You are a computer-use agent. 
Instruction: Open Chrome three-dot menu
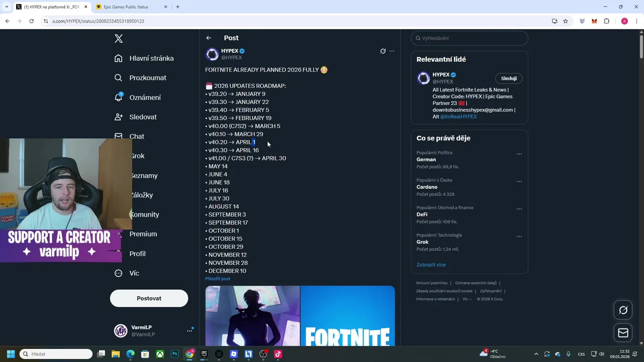coord(636,21)
